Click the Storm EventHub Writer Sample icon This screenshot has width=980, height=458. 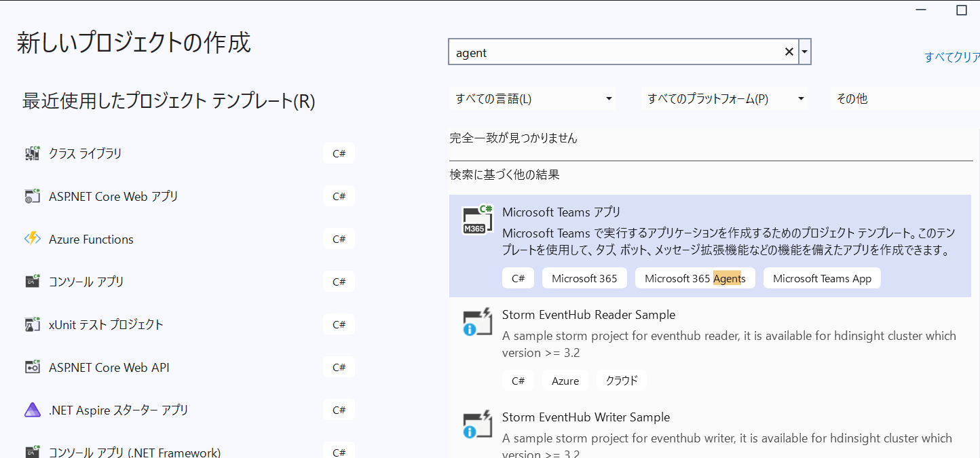(x=477, y=425)
